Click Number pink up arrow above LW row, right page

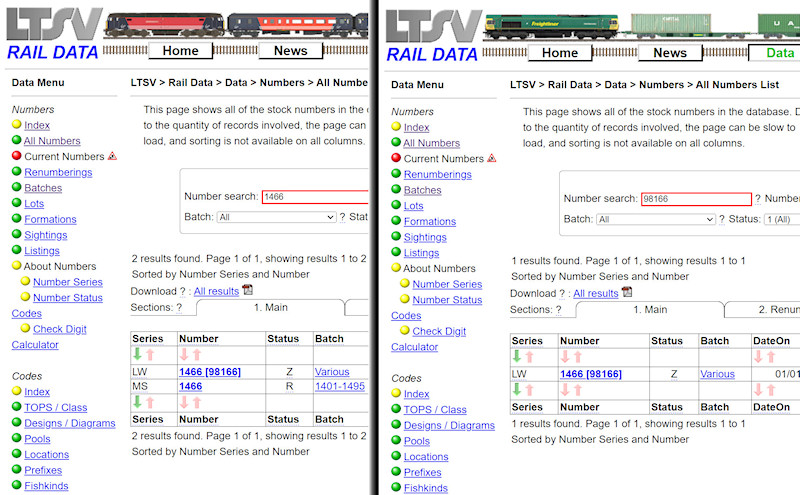click(578, 357)
